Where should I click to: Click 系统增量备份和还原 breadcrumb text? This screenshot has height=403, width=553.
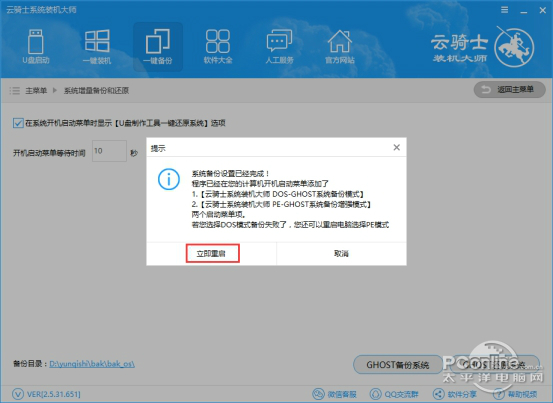(x=96, y=91)
